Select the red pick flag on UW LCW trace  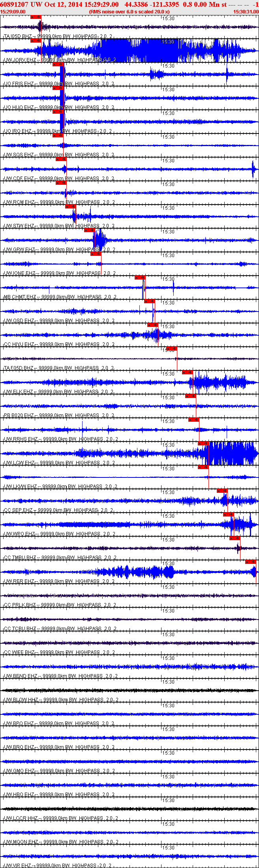pos(203,443)
